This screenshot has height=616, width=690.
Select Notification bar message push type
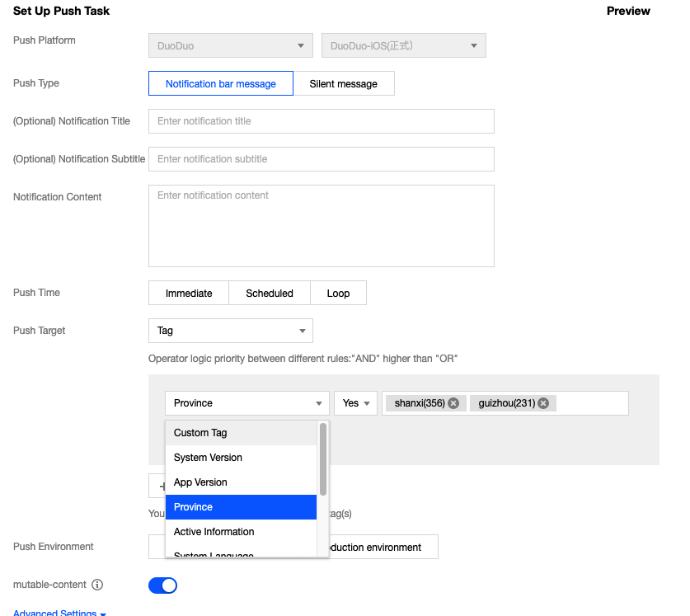click(220, 83)
